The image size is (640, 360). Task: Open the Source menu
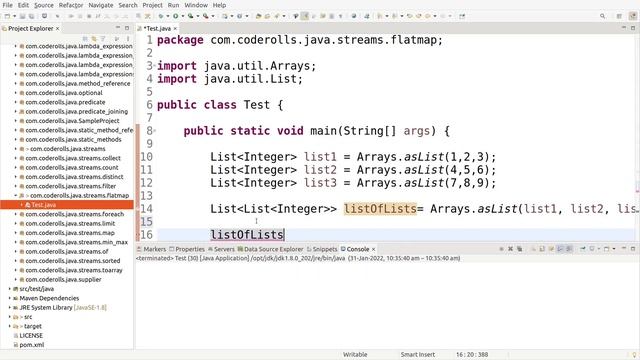(44, 5)
